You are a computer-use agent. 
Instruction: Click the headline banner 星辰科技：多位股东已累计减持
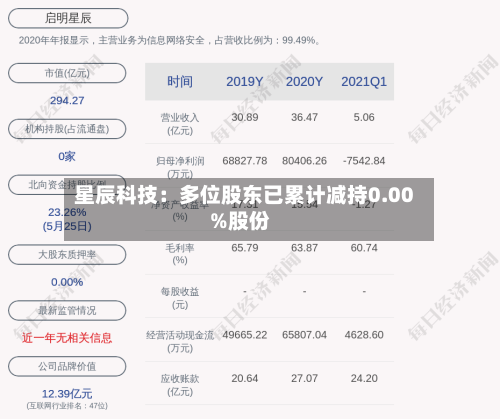coord(249,209)
